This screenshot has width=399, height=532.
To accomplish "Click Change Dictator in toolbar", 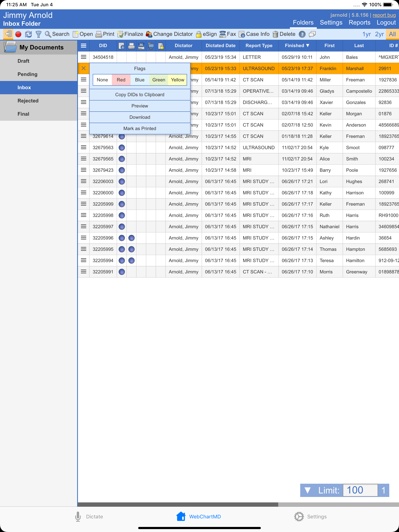I will pos(169,34).
